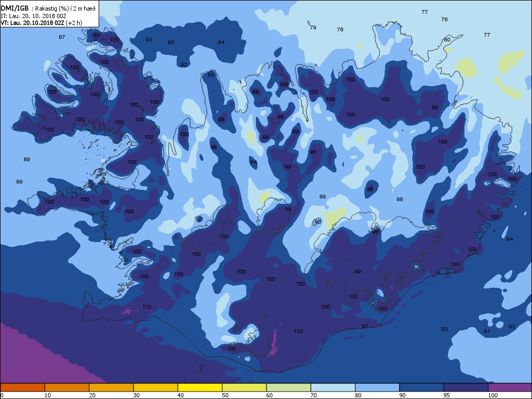Click the '87' humidity value on map
The image size is (532, 399).
pyautogui.click(x=62, y=37)
